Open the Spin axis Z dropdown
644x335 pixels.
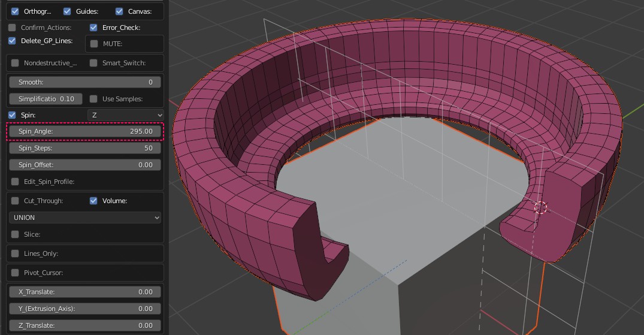point(126,115)
